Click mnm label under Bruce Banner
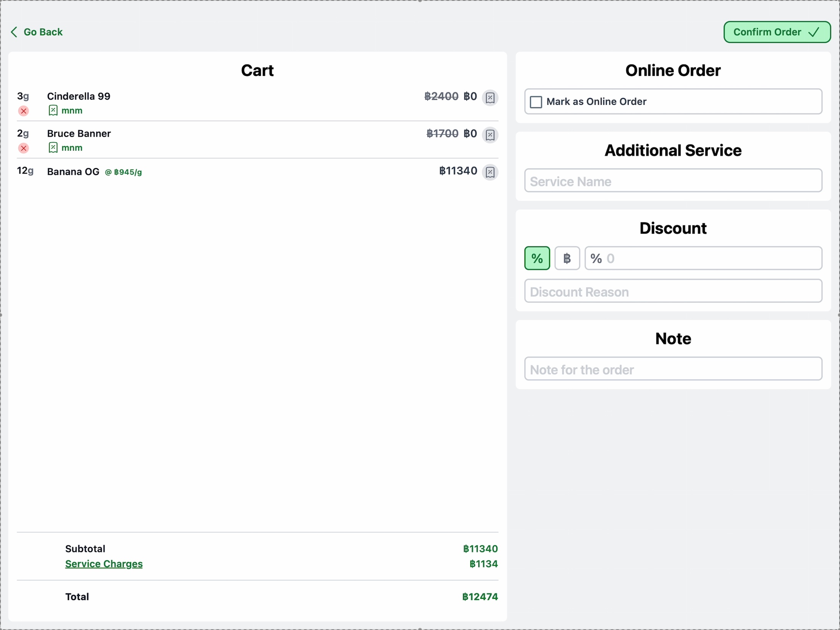Screen dimensions: 840x630 click(72, 148)
